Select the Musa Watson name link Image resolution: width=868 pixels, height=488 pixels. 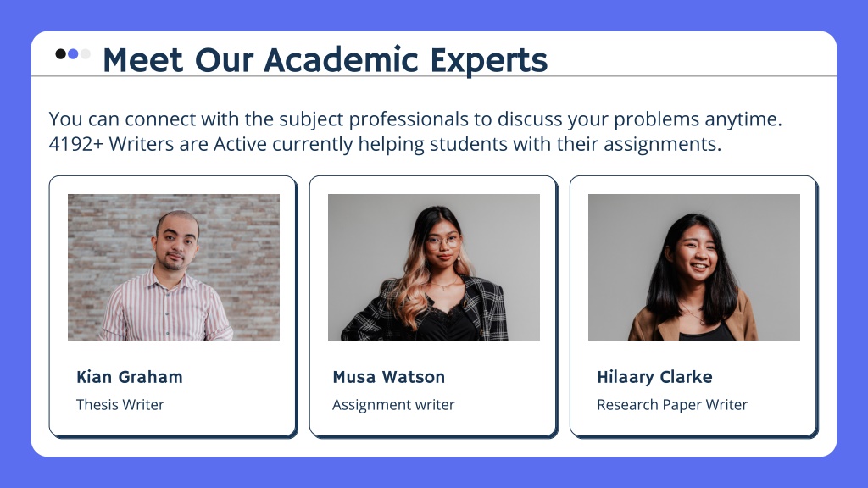click(x=388, y=377)
